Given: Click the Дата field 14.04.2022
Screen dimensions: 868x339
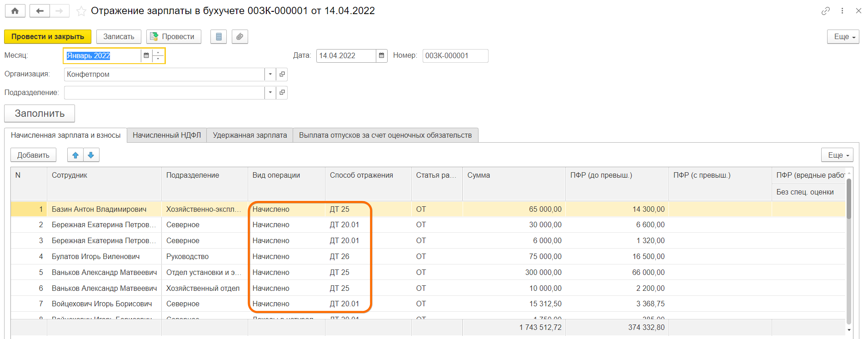Looking at the screenshot, I should point(346,55).
